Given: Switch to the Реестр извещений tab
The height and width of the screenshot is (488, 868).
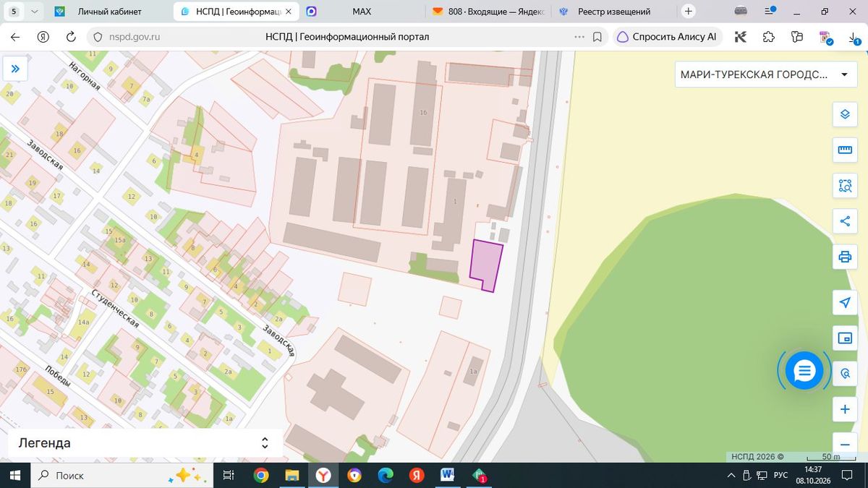Looking at the screenshot, I should [613, 12].
